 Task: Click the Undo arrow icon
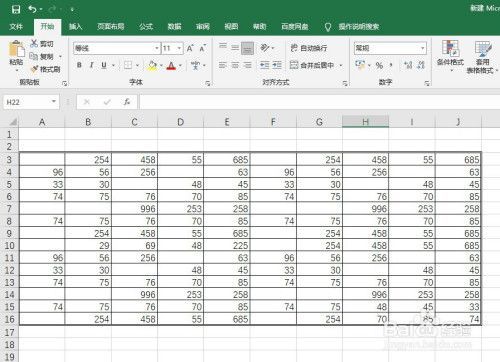point(32,9)
